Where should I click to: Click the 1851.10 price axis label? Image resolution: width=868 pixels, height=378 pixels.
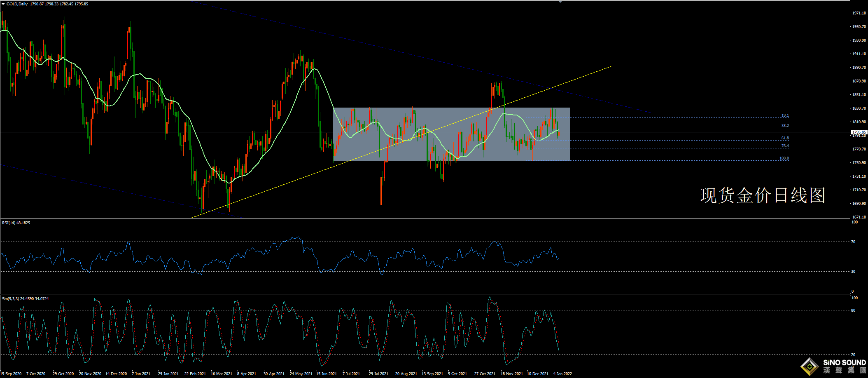click(859, 95)
